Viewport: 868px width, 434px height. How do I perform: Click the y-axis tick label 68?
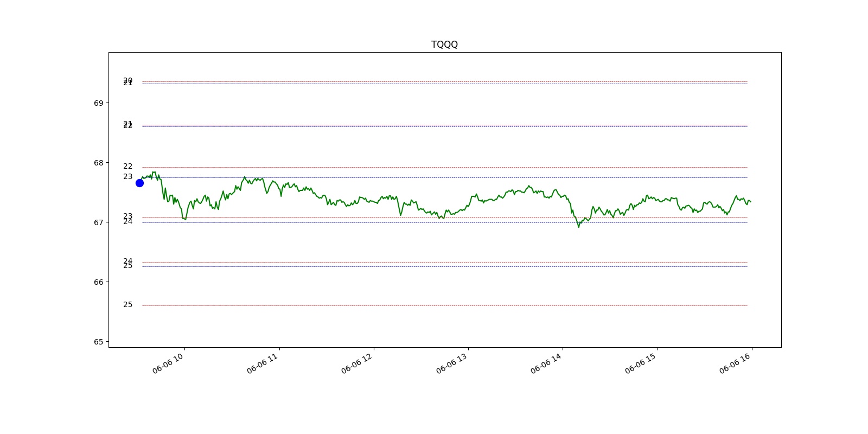point(98,163)
